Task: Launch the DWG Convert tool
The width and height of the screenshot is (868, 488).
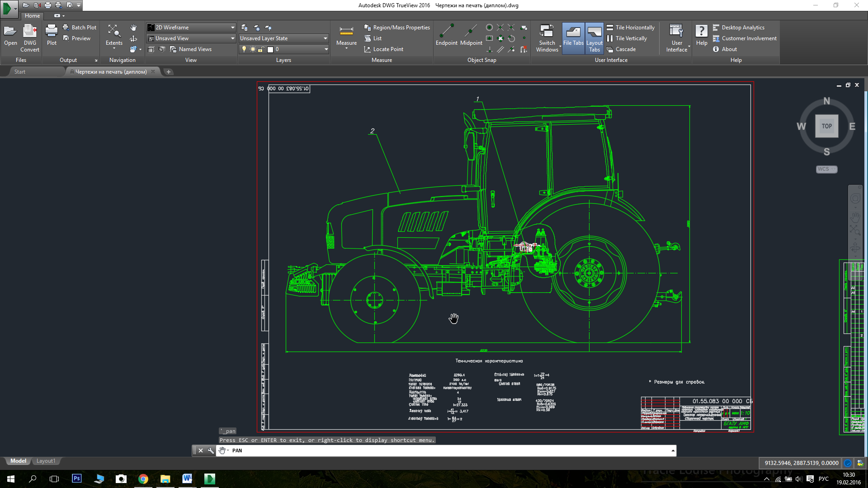Action: 30,38
